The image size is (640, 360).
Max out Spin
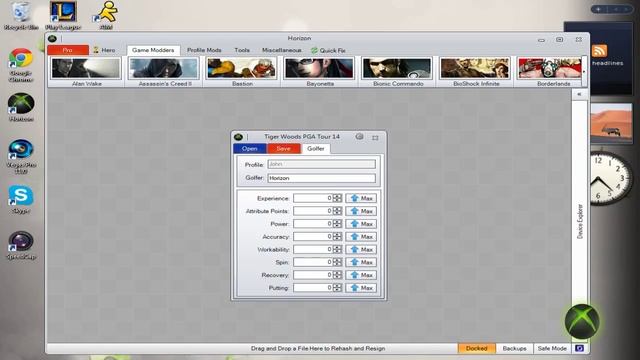point(361,262)
